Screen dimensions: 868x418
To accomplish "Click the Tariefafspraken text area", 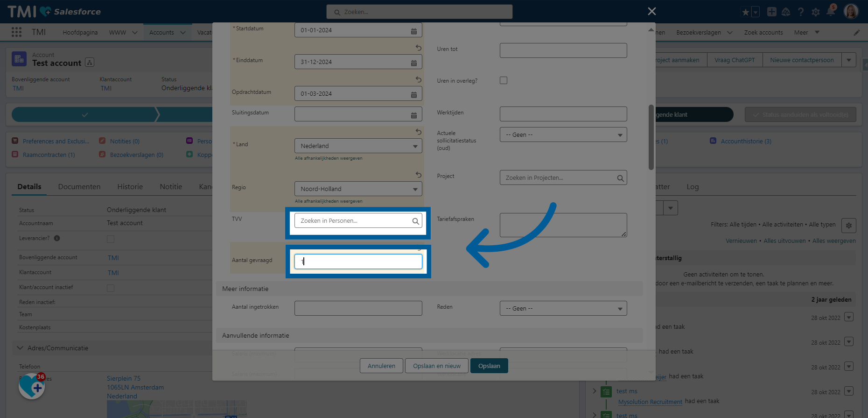I will 563,225.
